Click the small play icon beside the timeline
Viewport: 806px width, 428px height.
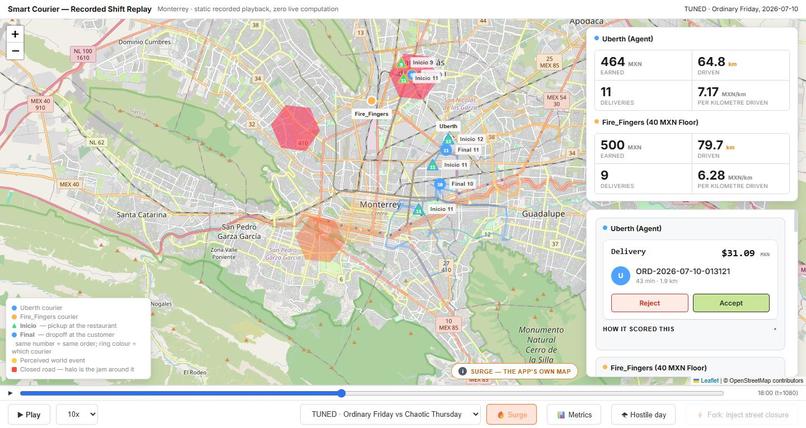tap(10, 394)
